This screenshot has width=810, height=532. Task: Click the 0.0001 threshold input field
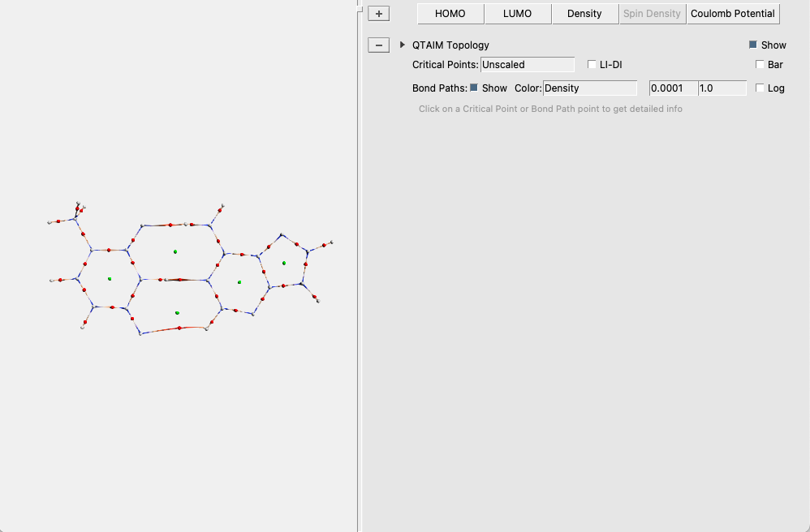(672, 88)
